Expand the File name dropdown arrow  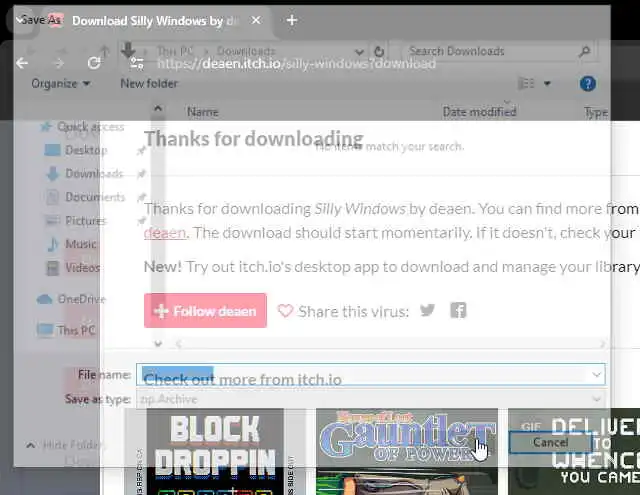click(597, 374)
